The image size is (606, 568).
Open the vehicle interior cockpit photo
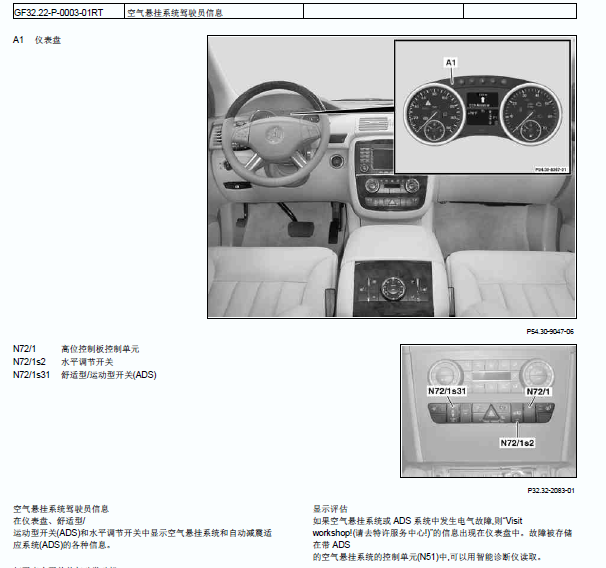point(392,177)
